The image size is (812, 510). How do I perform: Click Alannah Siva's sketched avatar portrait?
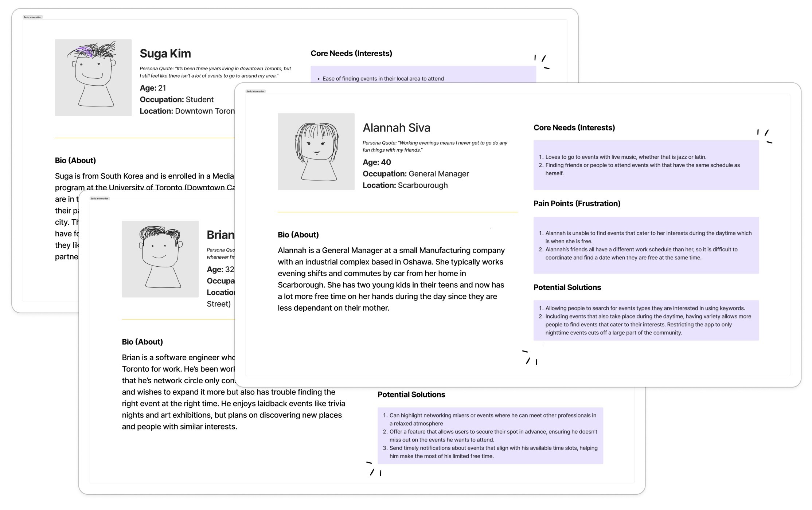click(x=316, y=152)
